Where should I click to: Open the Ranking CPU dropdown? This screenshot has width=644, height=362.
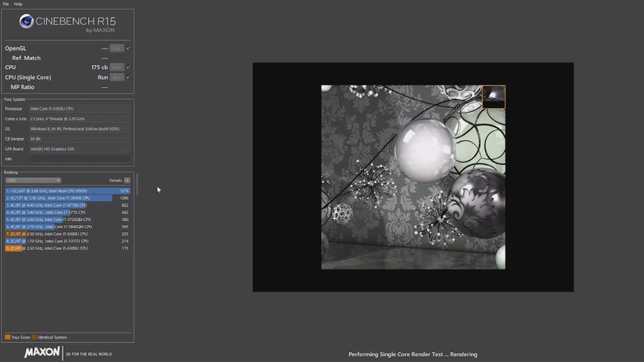coord(33,180)
